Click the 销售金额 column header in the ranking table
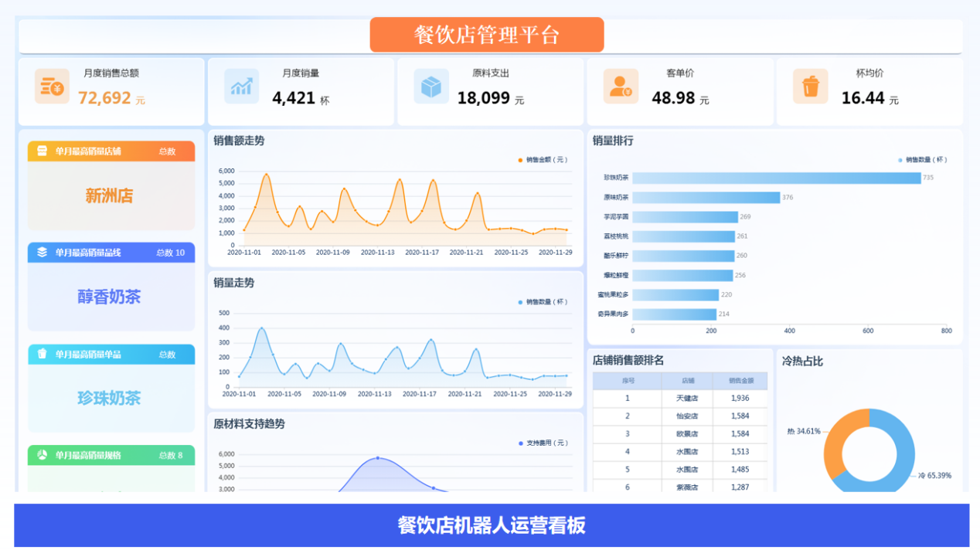Image resolution: width=980 pixels, height=550 pixels. click(x=740, y=381)
